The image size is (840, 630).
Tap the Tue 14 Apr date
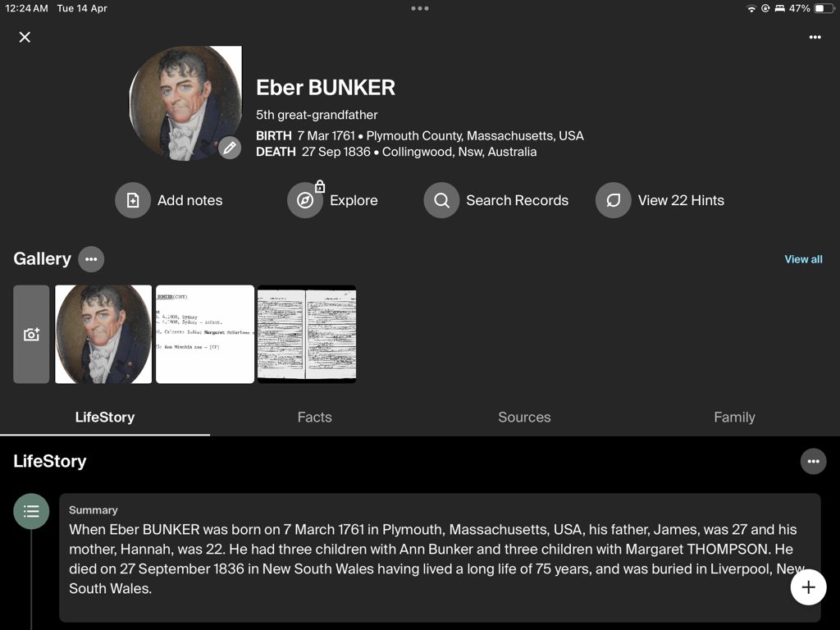tap(82, 8)
